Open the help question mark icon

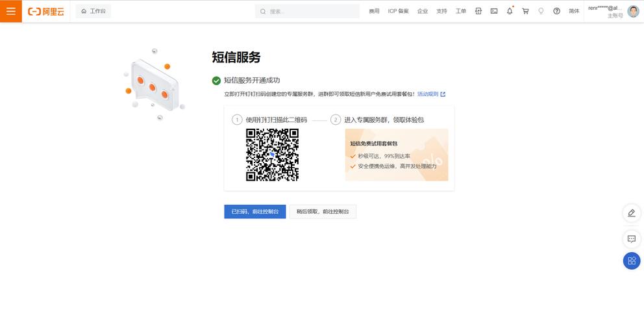(x=556, y=11)
